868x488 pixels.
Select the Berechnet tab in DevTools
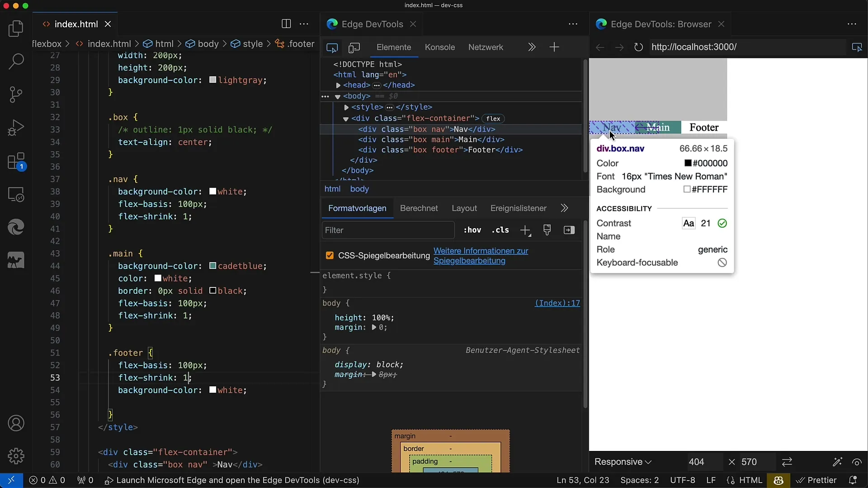419,208
